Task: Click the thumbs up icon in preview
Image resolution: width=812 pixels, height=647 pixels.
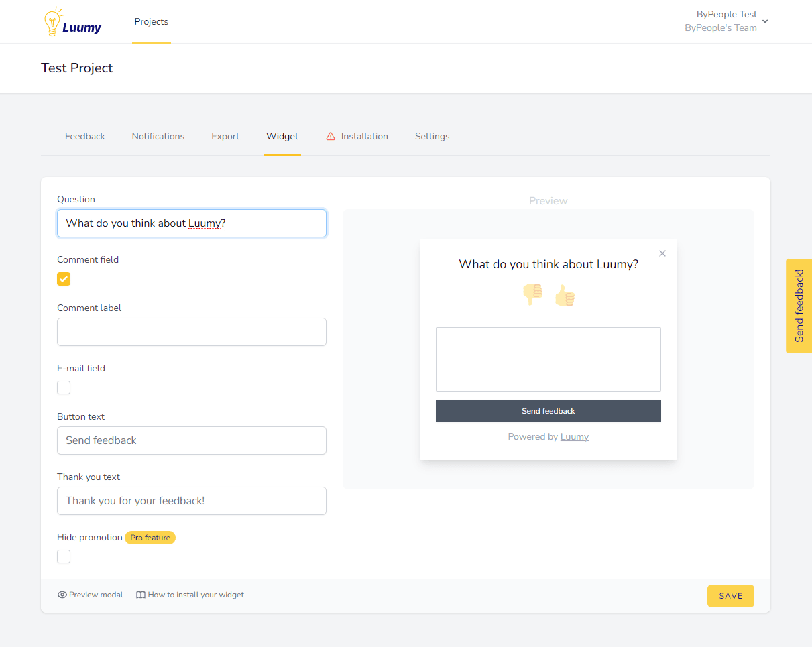Action: pyautogui.click(x=565, y=295)
